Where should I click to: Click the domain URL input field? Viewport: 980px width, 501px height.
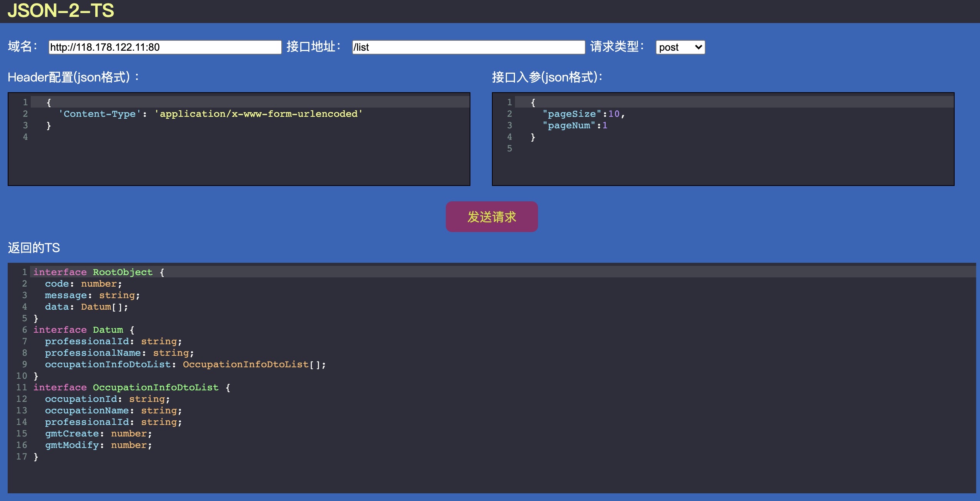coord(165,47)
